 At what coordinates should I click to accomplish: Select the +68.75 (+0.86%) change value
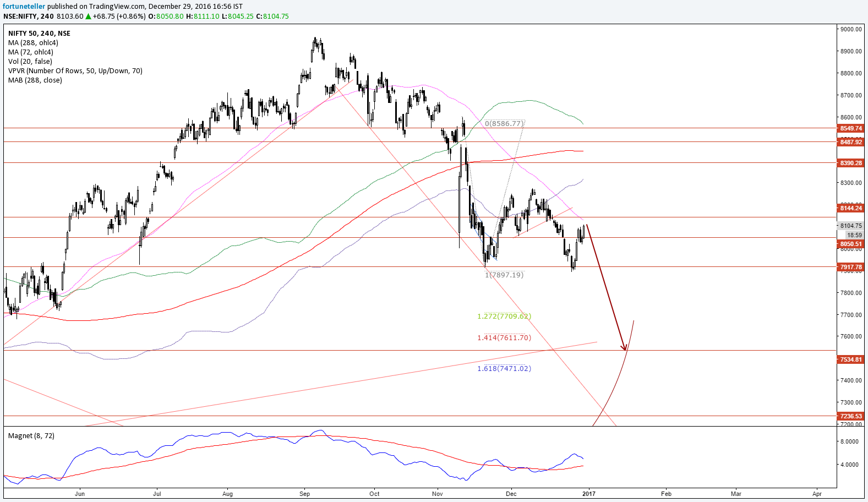click(x=119, y=17)
